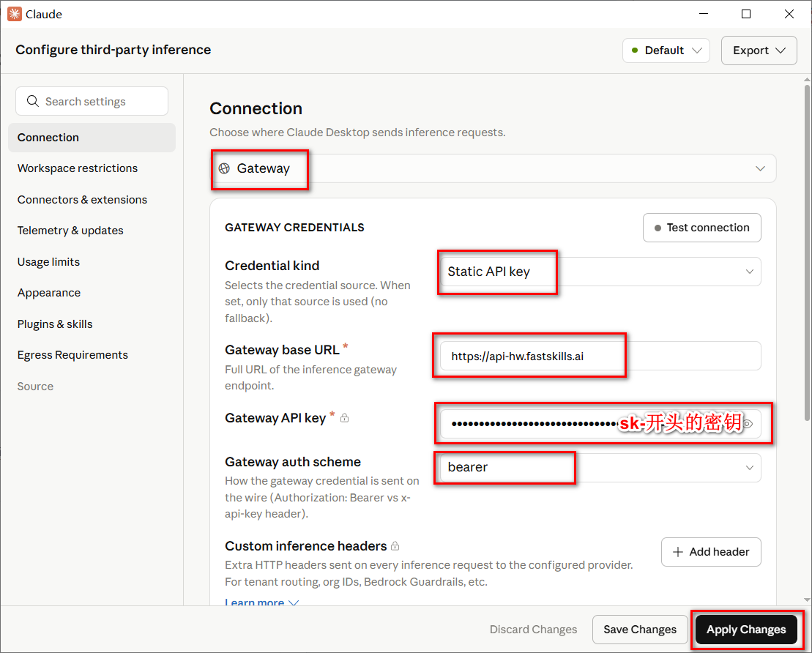This screenshot has width=812, height=653.
Task: Click the Add header button
Action: (x=710, y=552)
